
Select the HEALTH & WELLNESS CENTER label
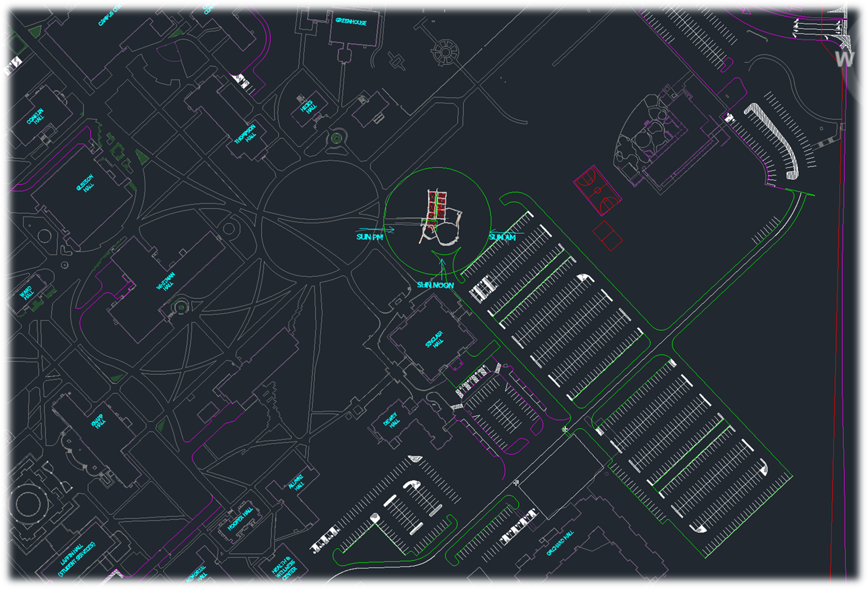285,568
